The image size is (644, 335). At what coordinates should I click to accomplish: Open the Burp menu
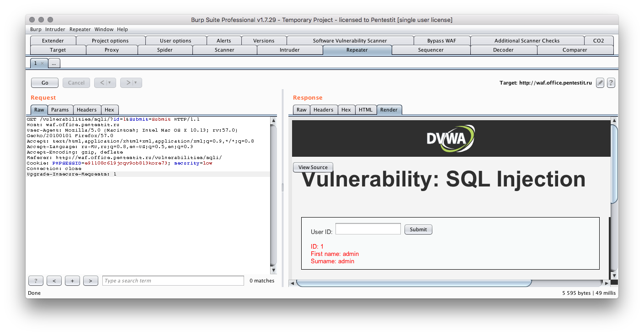[x=36, y=29]
